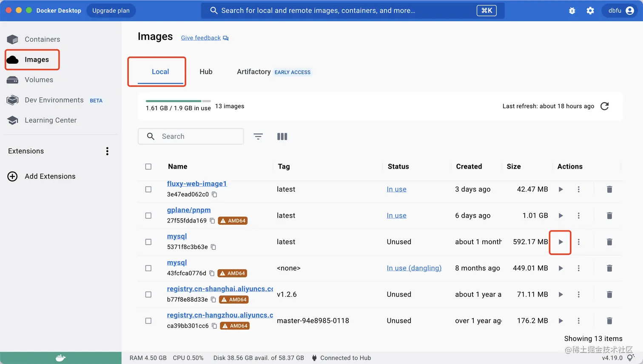The image size is (643, 364).
Task: Check the mysql latest row checkbox
Action: pyautogui.click(x=148, y=242)
